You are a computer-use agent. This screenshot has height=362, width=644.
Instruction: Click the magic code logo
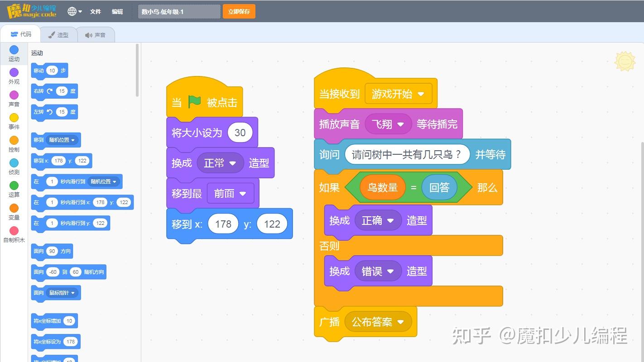pyautogui.click(x=32, y=11)
